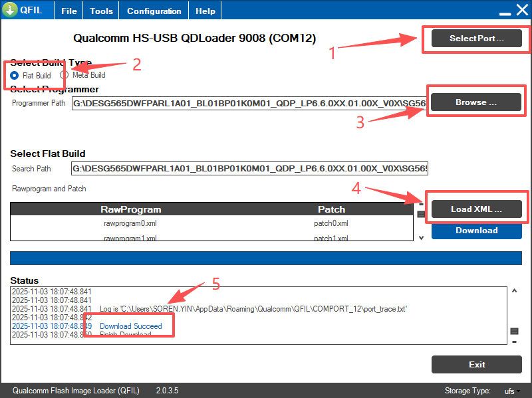The height and width of the screenshot is (398, 532).
Task: Click the minus icon below the Status log
Action: (x=514, y=342)
